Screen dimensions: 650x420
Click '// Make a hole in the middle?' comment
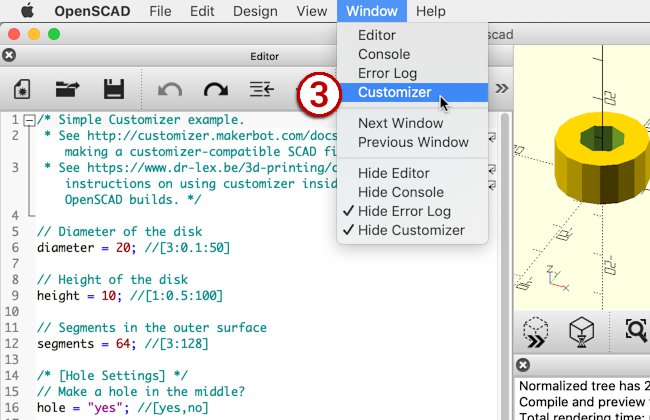[141, 391]
